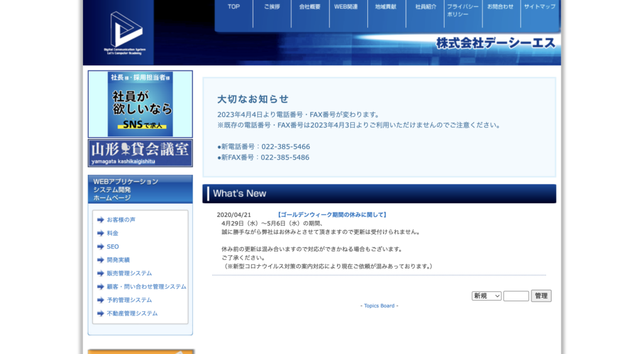Click the arrow icon beside 料金

tap(101, 233)
